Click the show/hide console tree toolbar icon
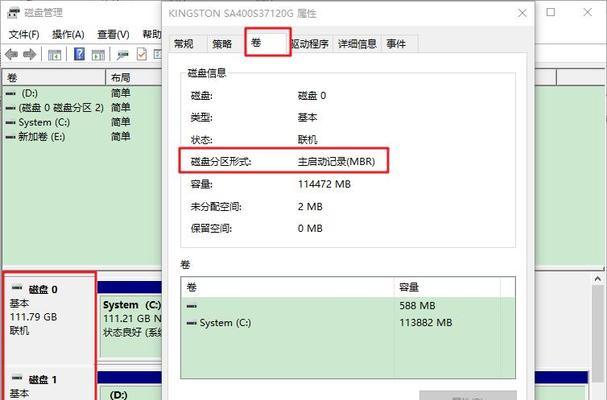This screenshot has height=400, width=607. pos(54,55)
